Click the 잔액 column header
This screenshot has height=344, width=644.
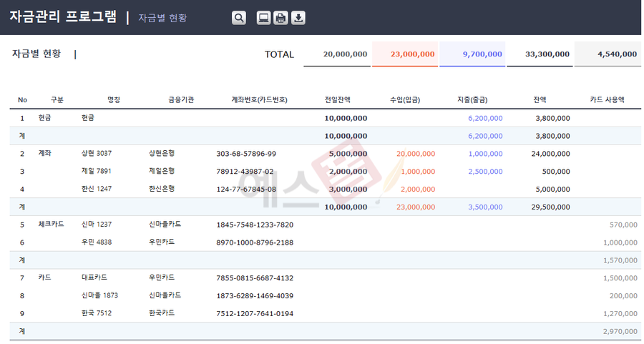pyautogui.click(x=540, y=99)
